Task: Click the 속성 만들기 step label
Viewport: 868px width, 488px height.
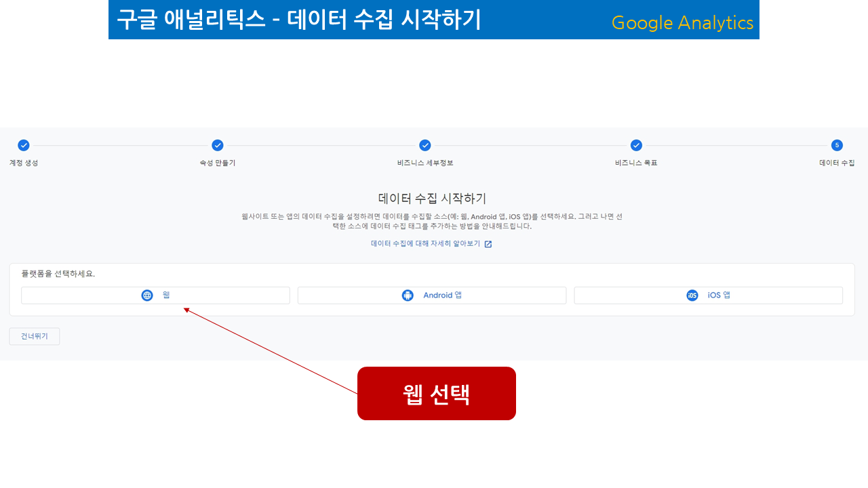Action: point(218,163)
